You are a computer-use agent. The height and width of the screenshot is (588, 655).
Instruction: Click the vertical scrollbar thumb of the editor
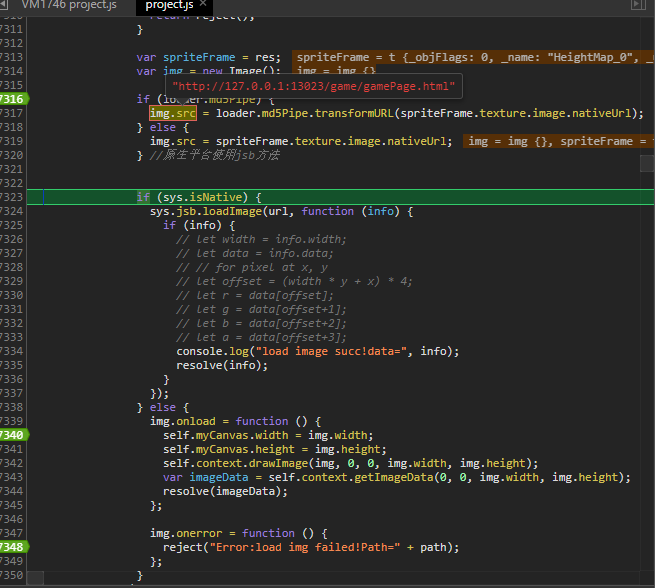click(647, 163)
